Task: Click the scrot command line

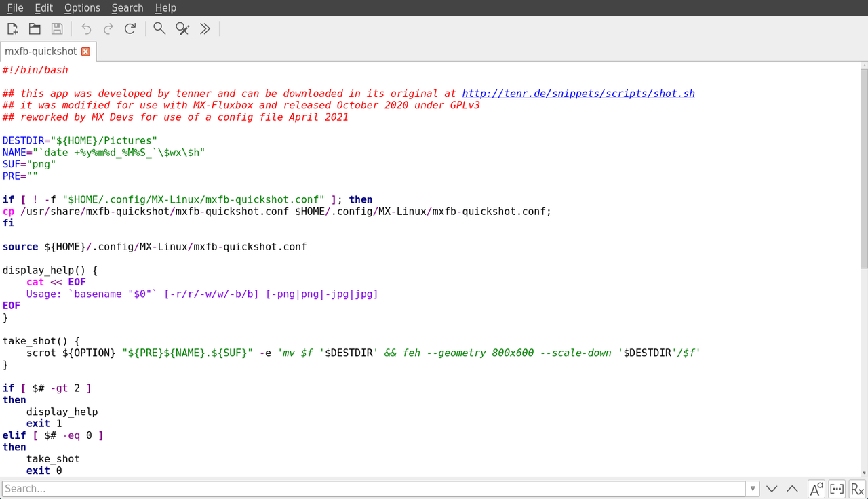Action: coord(363,353)
